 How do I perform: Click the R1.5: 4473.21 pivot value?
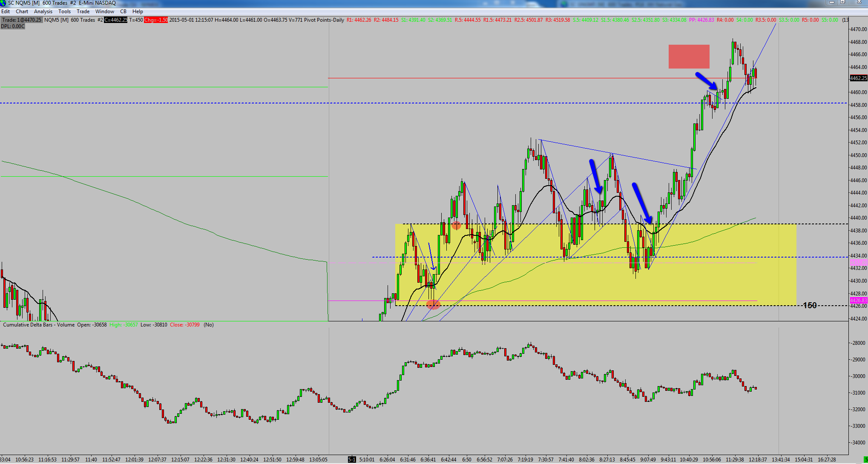[x=497, y=20]
